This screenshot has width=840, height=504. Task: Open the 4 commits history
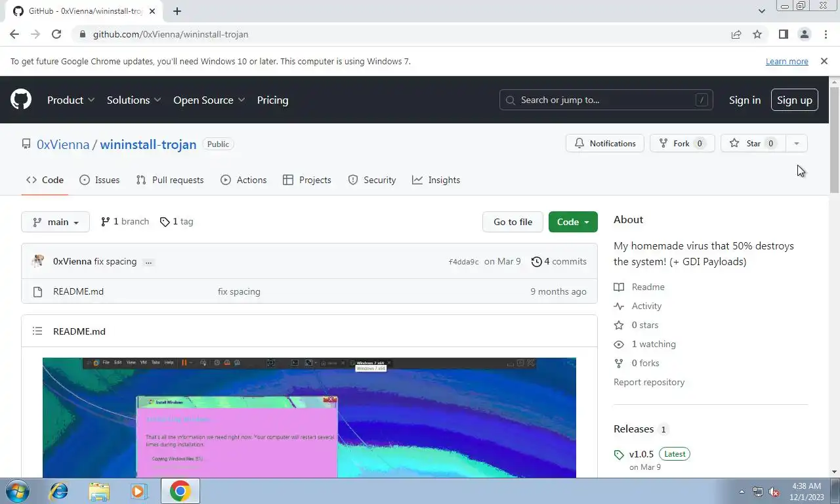click(559, 261)
